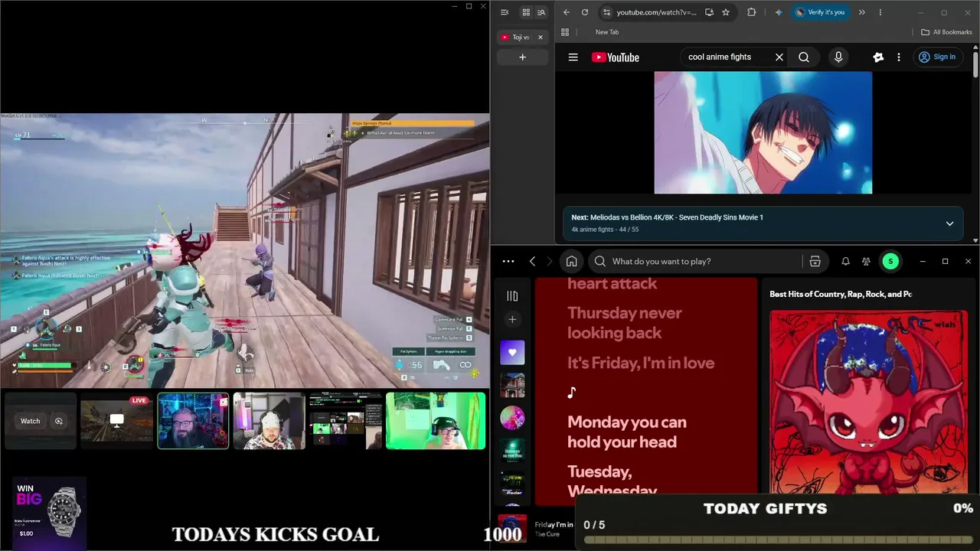Go to YouTube home via logo
Image resolution: width=980 pixels, height=551 pixels.
616,57
